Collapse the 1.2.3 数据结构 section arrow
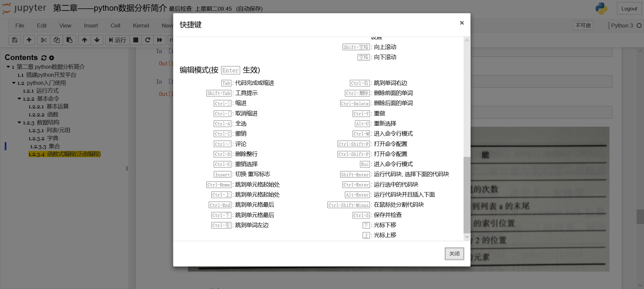The image size is (644, 289). click(19, 122)
